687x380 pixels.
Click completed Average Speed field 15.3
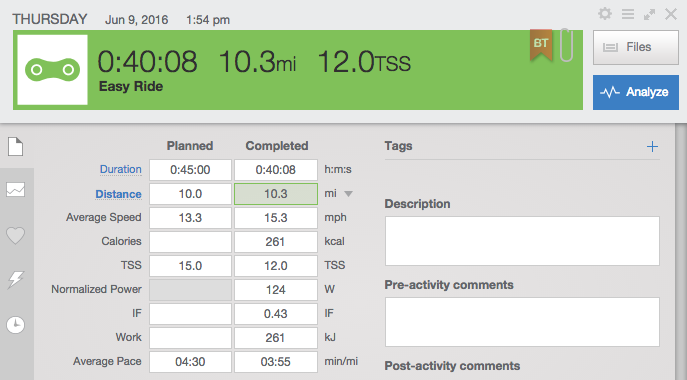pyautogui.click(x=276, y=218)
